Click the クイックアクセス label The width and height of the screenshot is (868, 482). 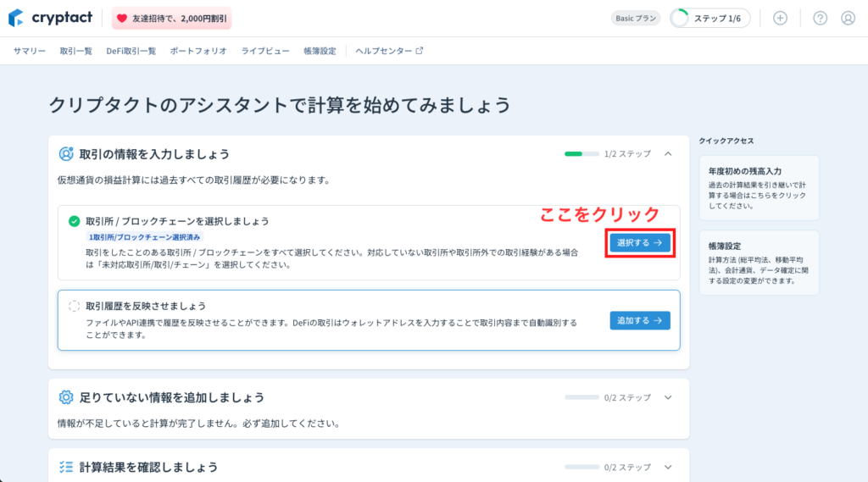pyautogui.click(x=726, y=141)
